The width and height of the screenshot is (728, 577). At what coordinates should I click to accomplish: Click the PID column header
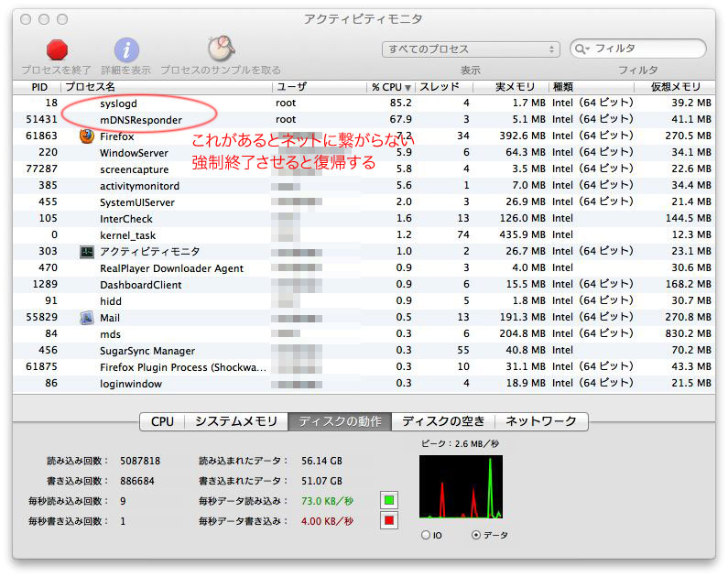[x=38, y=87]
